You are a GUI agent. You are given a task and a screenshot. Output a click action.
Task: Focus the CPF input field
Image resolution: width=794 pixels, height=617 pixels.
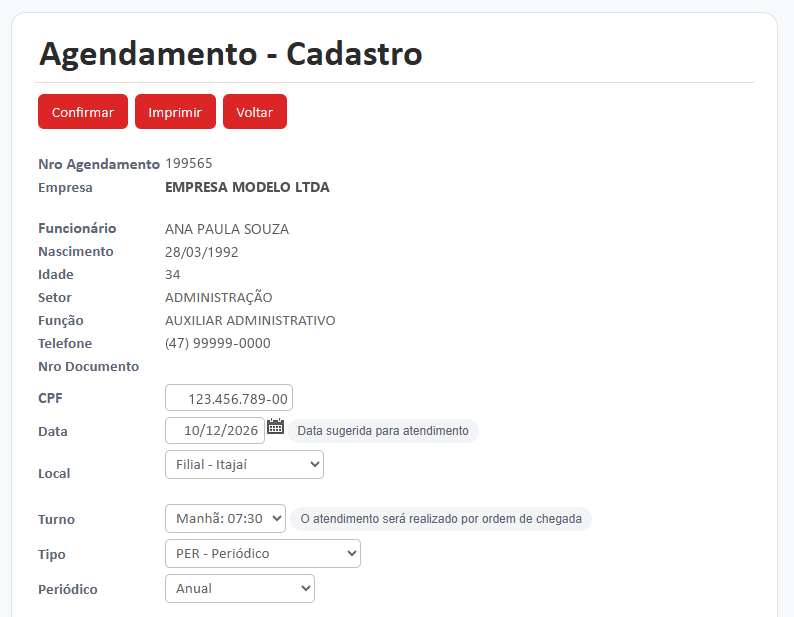229,398
